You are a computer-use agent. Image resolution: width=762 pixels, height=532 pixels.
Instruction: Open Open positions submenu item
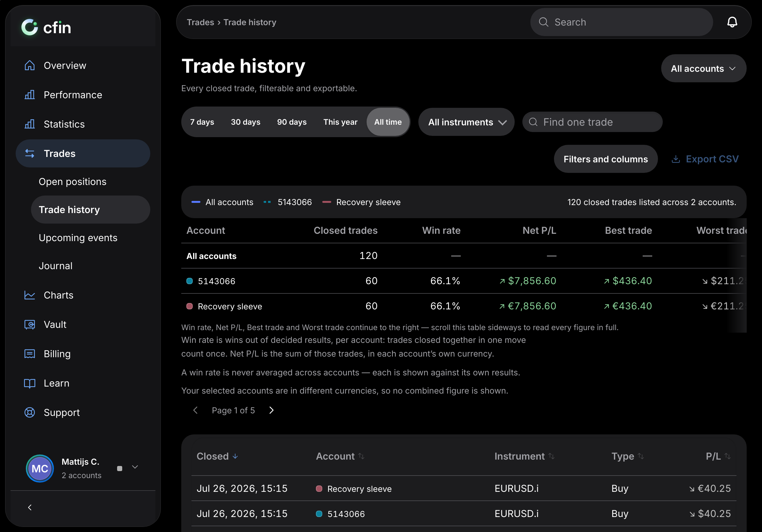tap(90, 182)
